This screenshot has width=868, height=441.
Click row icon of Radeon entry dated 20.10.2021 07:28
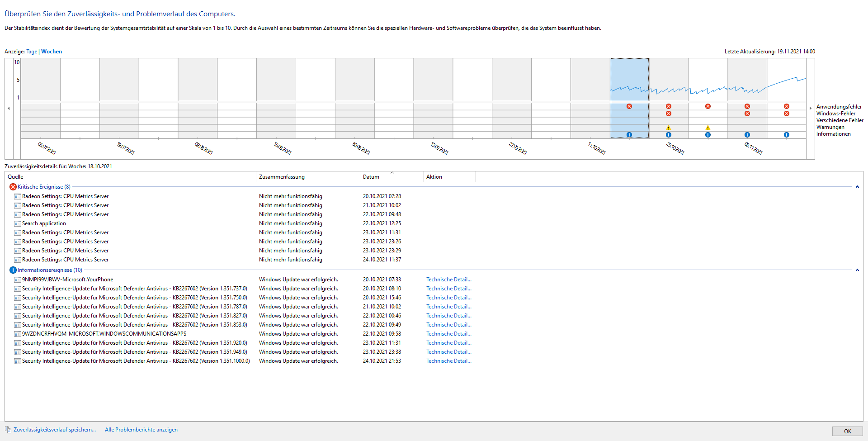pos(18,196)
